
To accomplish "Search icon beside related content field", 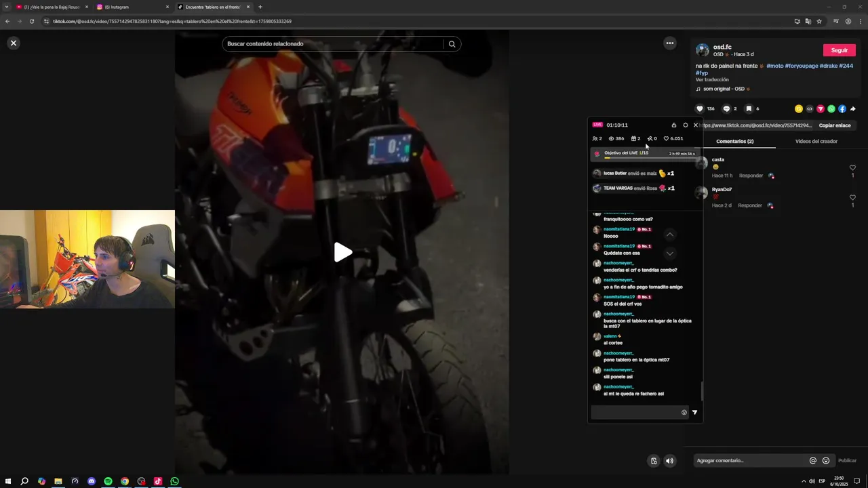I will click(x=452, y=44).
